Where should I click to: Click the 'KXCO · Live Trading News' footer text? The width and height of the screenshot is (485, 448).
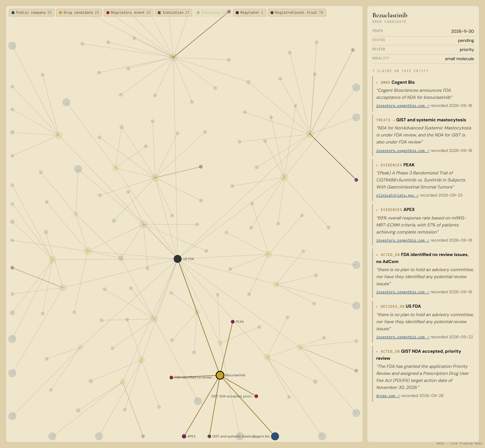[459, 443]
